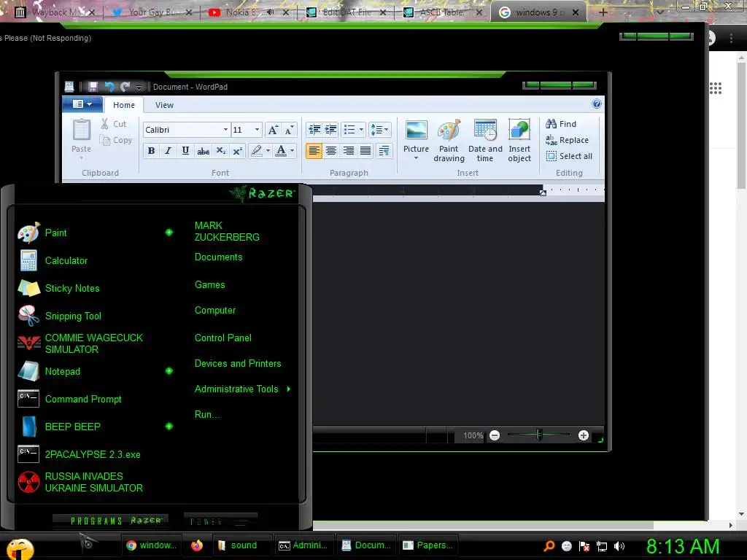Undo from quick access toolbar
The height and width of the screenshot is (560, 747).
click(109, 87)
